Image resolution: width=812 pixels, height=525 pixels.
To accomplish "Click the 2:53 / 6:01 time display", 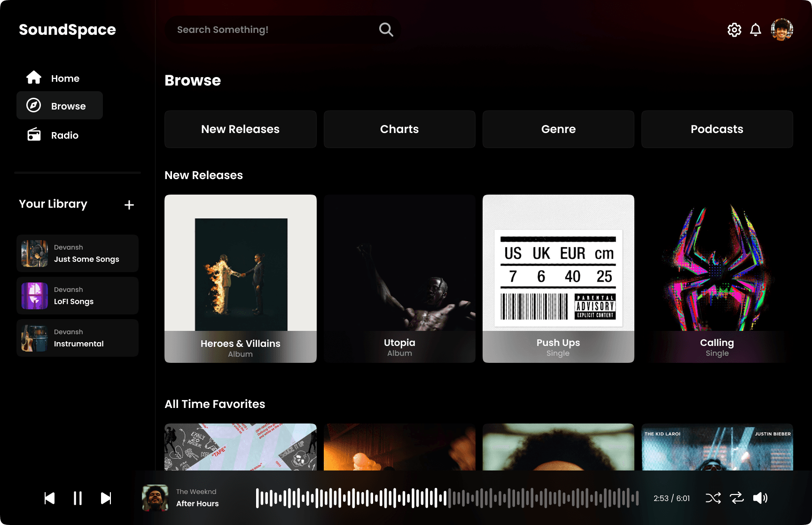I will (671, 498).
